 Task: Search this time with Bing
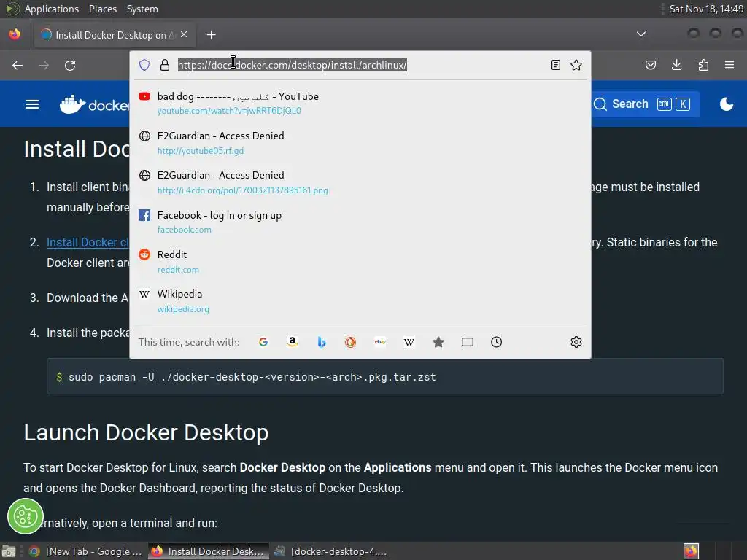tap(322, 342)
